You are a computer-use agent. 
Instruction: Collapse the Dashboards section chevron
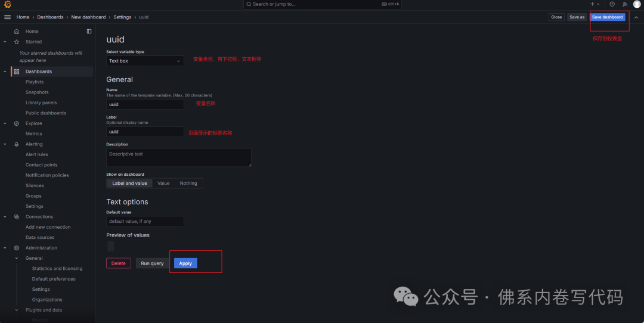tap(5, 72)
